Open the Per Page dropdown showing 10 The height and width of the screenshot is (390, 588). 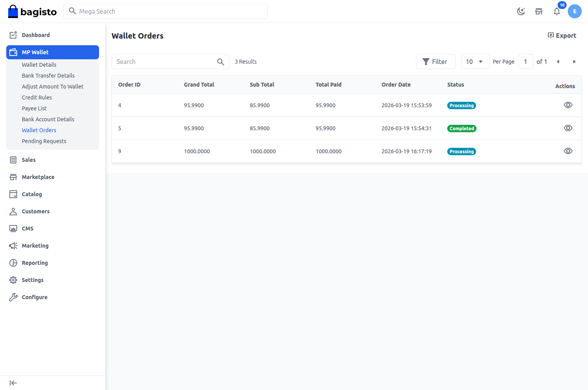475,61
